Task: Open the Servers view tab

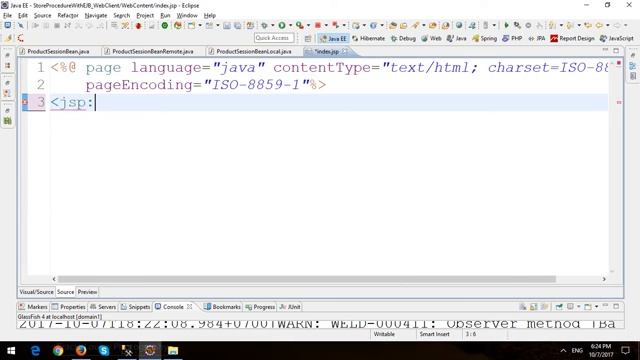Action: pos(103,307)
